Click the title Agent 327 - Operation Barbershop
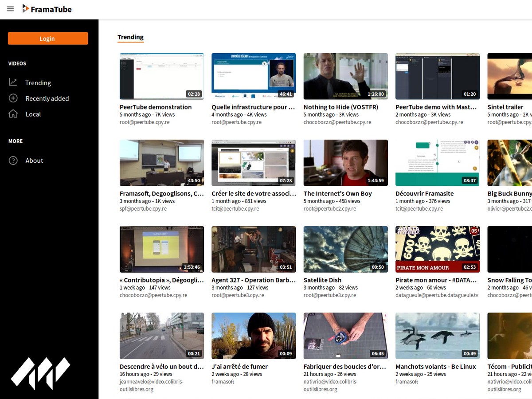The width and height of the screenshot is (532, 399). [254, 280]
